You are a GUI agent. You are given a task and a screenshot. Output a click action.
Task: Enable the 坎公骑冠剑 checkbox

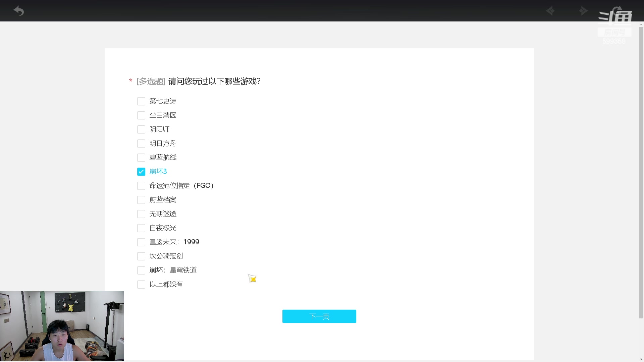point(141,256)
